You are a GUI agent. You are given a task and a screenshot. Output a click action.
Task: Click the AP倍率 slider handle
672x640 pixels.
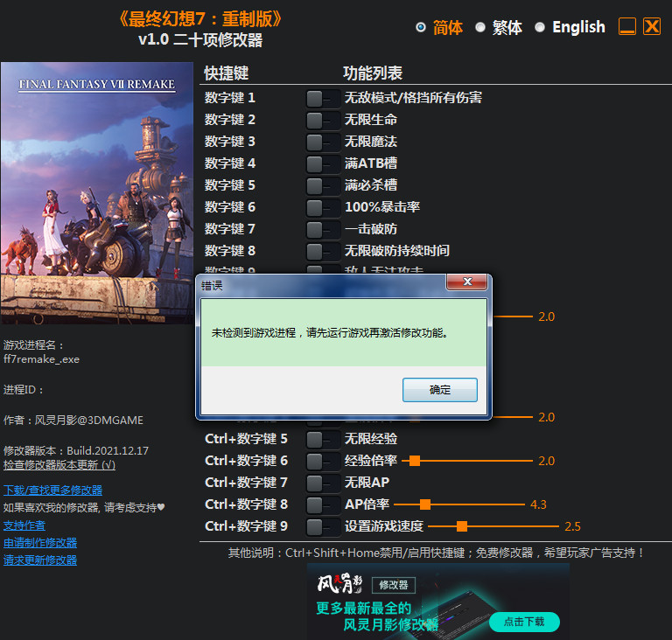point(425,504)
